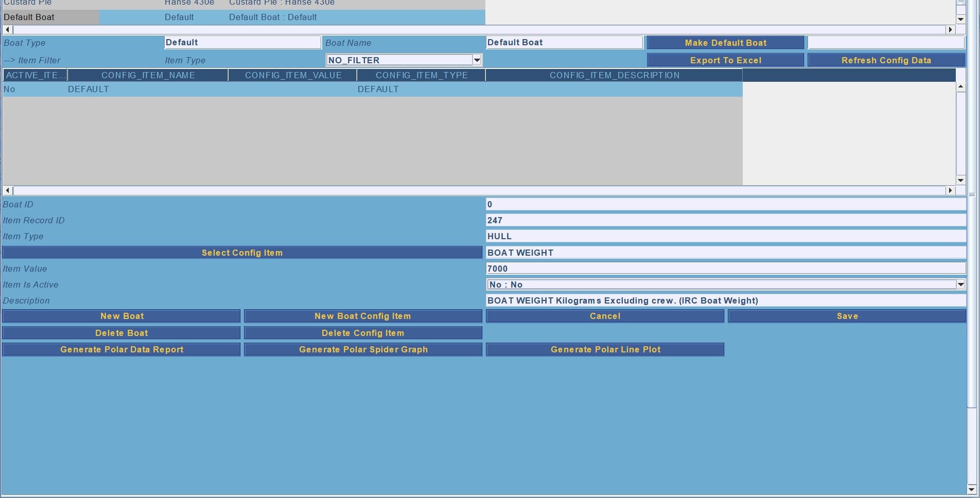Export the config data to Excel
Image resolution: width=980 pixels, height=498 pixels.
725,60
